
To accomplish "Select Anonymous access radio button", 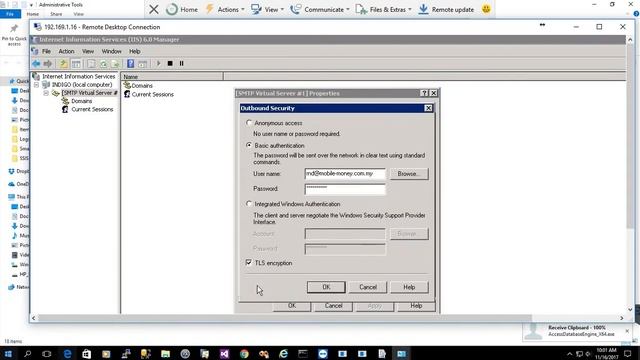I will (249, 122).
